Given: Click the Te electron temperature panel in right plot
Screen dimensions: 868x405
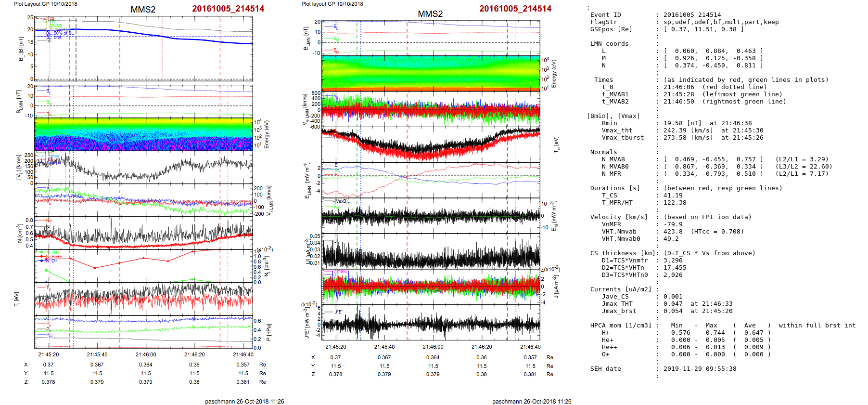Looking at the screenshot, I should point(431,144).
